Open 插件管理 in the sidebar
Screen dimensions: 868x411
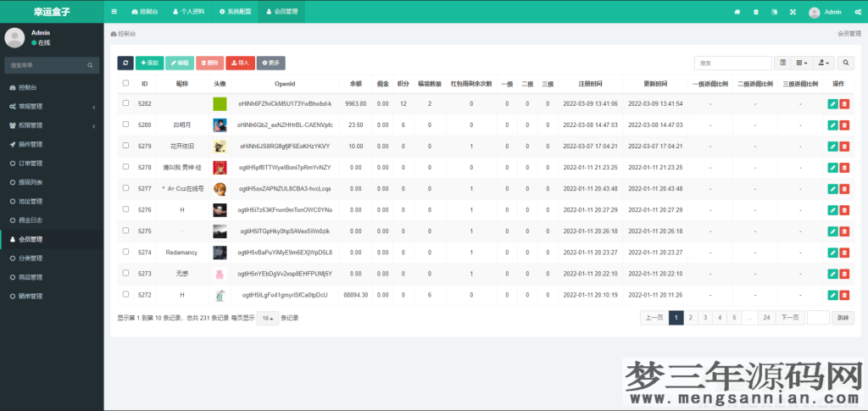click(x=52, y=144)
